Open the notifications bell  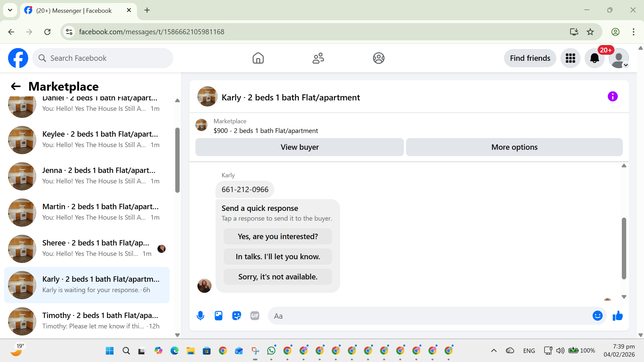coord(594,58)
